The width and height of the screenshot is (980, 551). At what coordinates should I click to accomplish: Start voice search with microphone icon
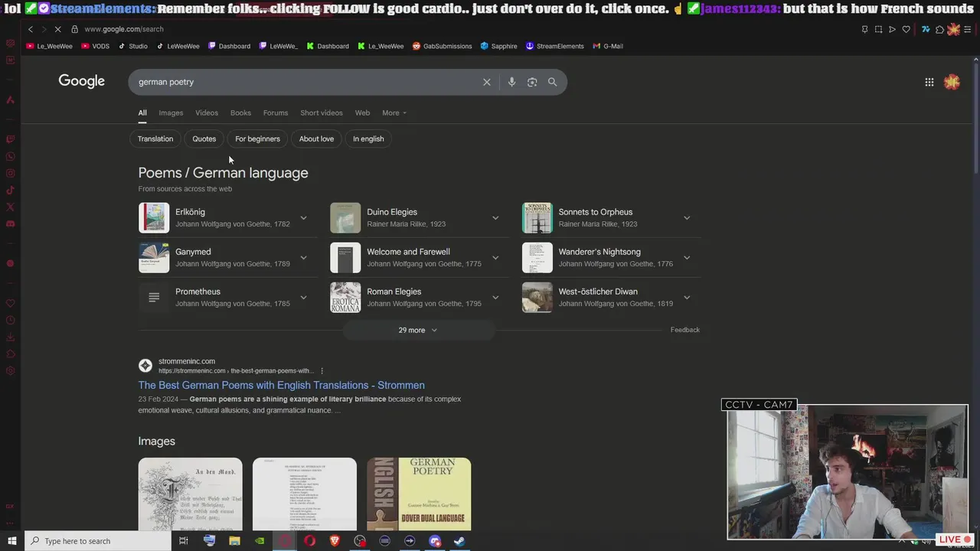pos(511,82)
